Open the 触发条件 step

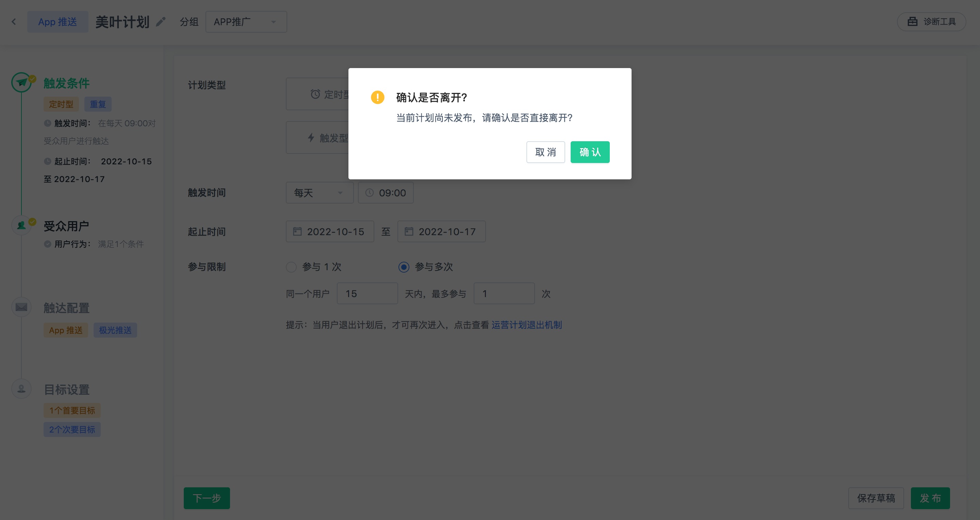pyautogui.click(x=67, y=83)
